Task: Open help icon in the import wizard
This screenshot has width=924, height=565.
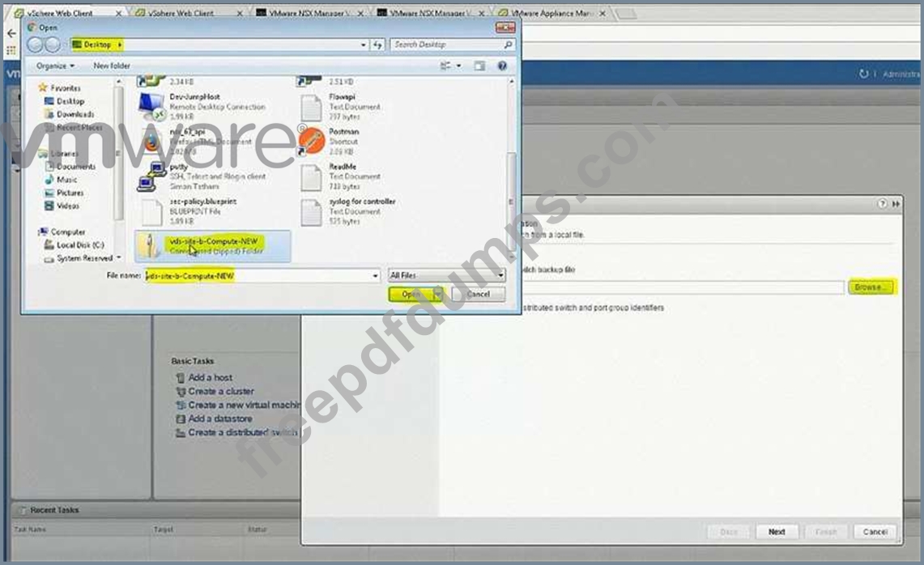Action: coord(882,203)
